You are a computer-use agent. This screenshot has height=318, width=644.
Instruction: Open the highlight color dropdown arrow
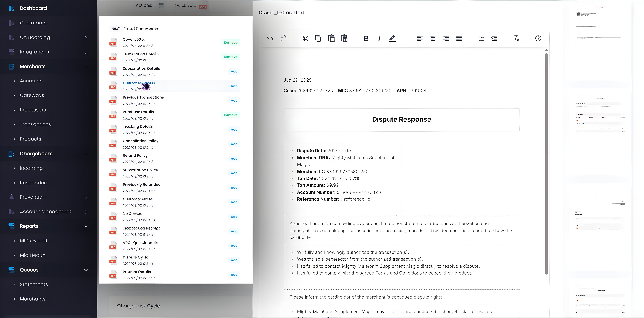[401, 38]
